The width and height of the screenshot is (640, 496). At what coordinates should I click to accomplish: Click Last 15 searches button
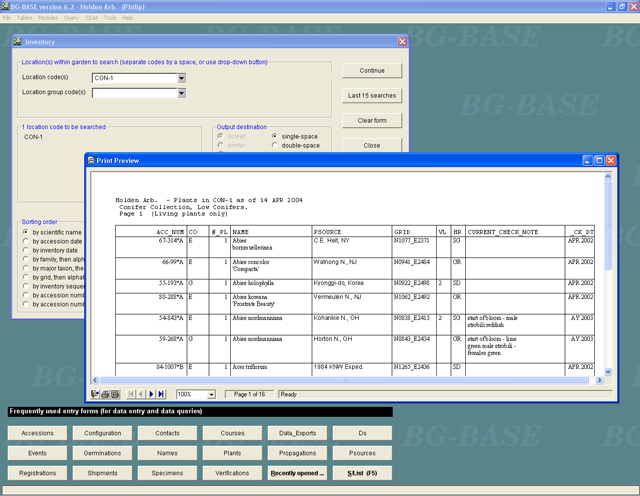pos(372,95)
